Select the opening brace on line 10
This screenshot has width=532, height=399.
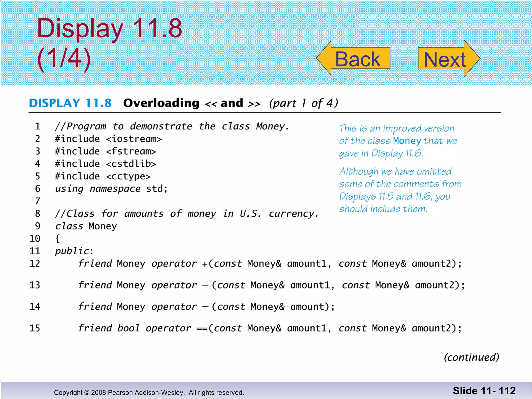(x=58, y=238)
